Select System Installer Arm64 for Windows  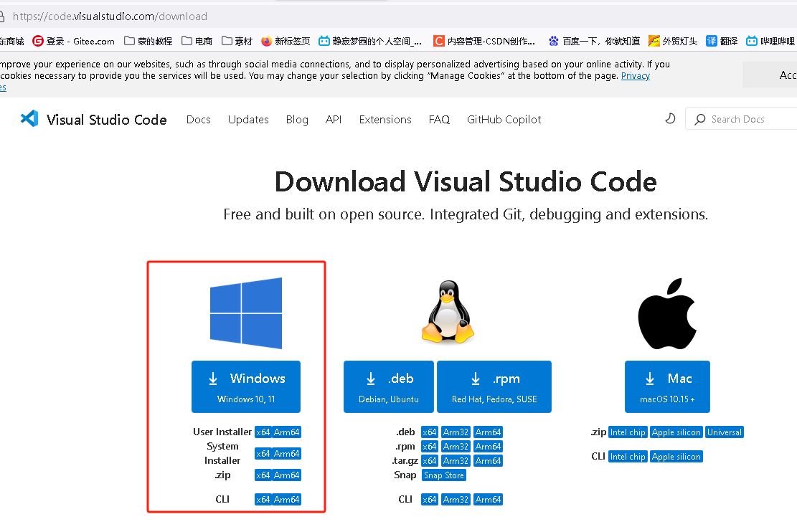[287, 453]
